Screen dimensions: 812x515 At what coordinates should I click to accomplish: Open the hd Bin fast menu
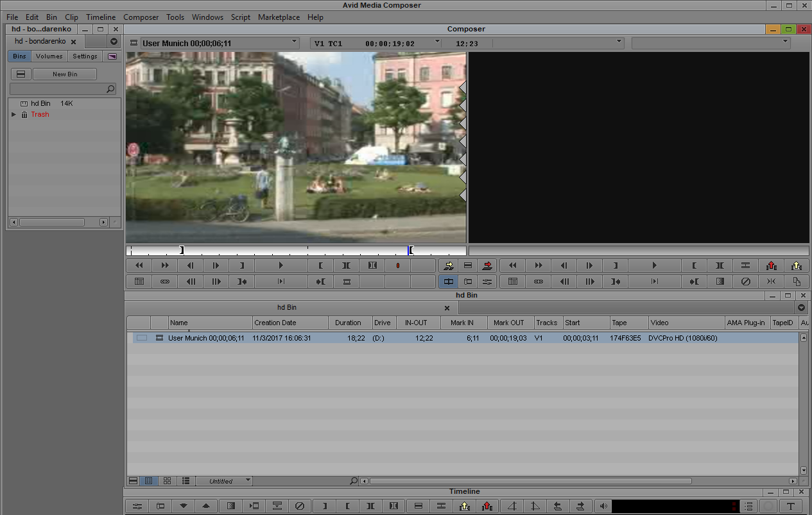coord(801,308)
